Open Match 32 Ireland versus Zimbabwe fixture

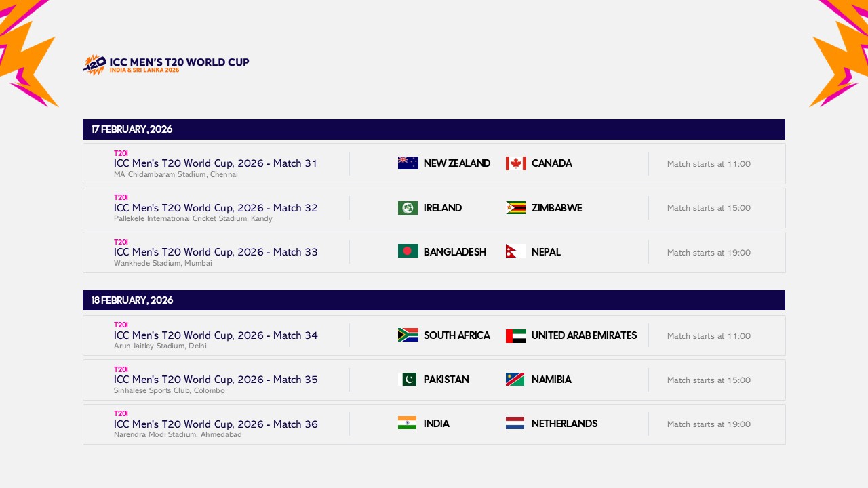point(434,207)
